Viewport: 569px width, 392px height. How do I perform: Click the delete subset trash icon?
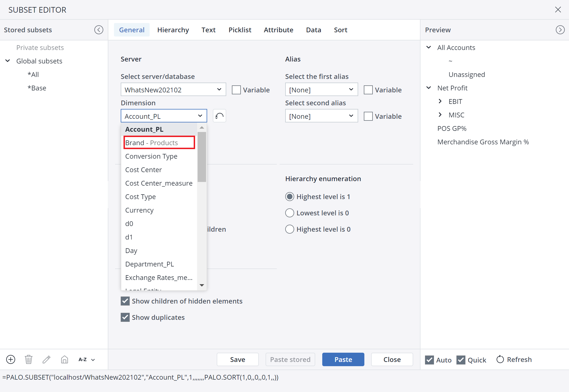29,359
